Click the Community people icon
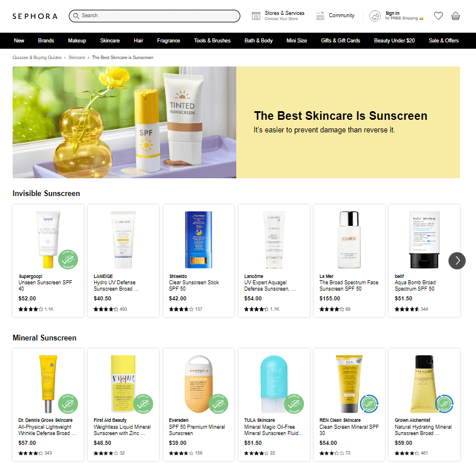 click(320, 16)
